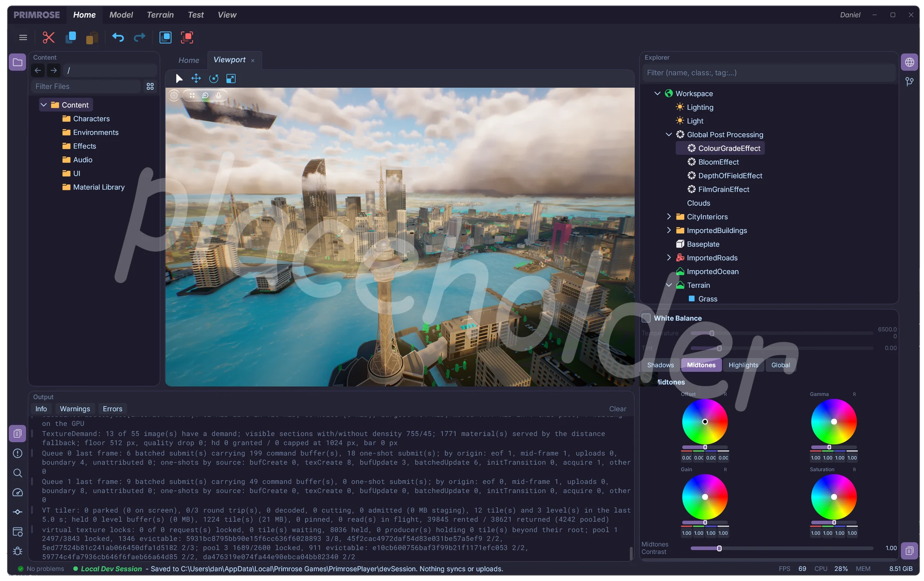Open the search icon in left sidebar
The height and width of the screenshot is (581, 924).
(18, 473)
